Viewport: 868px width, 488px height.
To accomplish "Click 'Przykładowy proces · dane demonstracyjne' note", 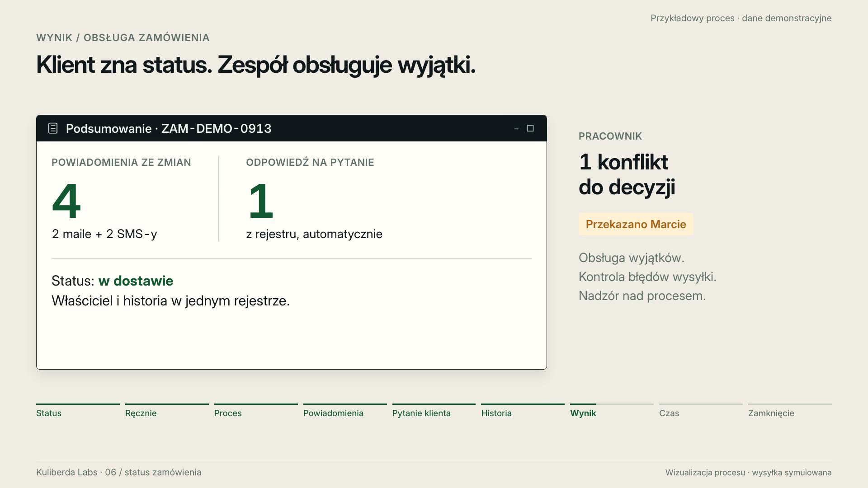I will [x=741, y=18].
